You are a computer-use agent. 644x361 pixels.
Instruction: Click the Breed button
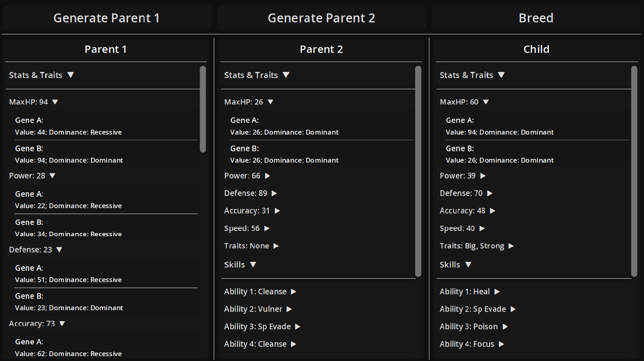(x=536, y=18)
